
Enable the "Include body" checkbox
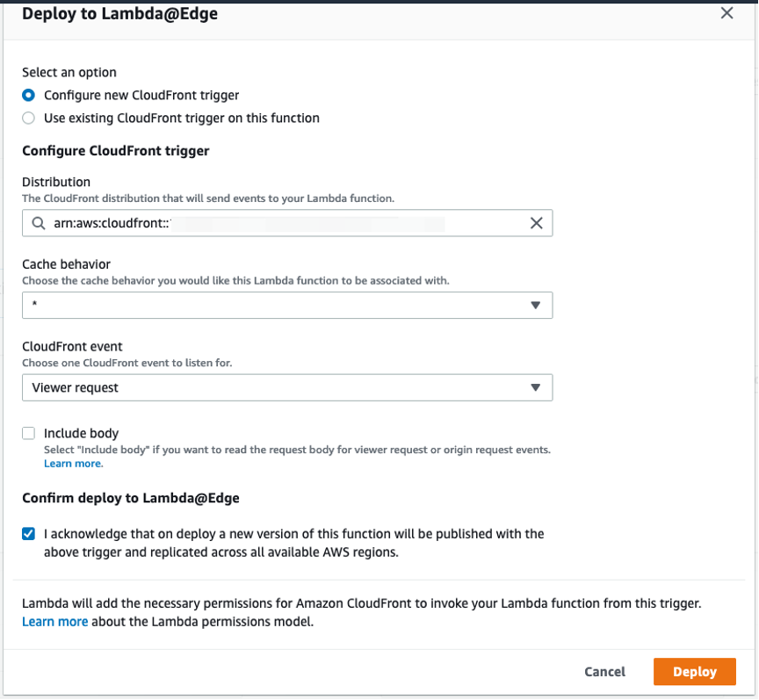[x=28, y=433]
